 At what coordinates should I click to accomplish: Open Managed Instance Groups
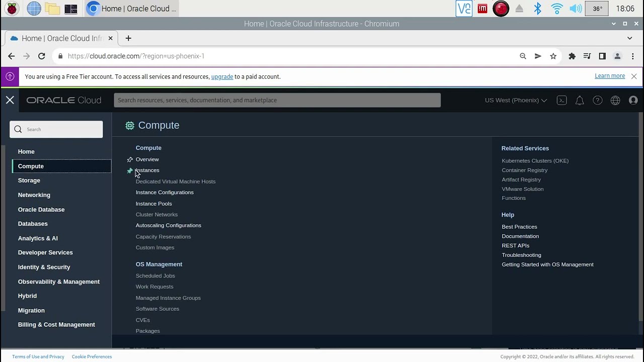coord(168,298)
